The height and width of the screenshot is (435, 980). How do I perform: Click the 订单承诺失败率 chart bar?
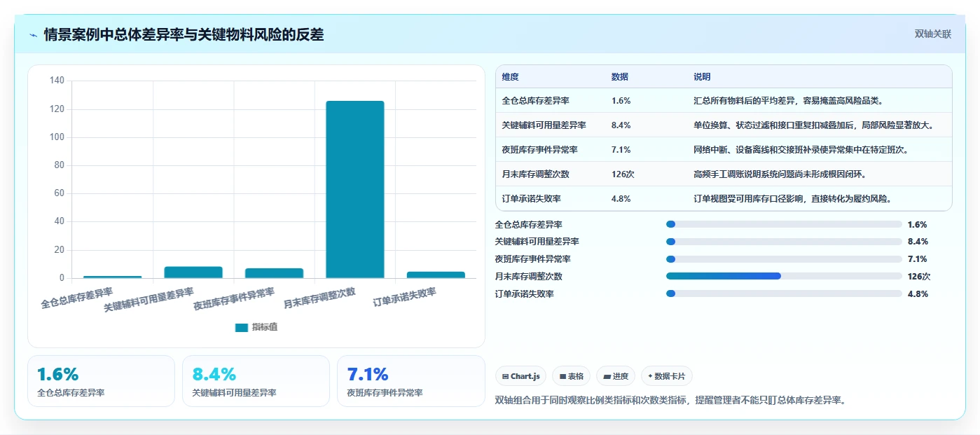(436, 275)
